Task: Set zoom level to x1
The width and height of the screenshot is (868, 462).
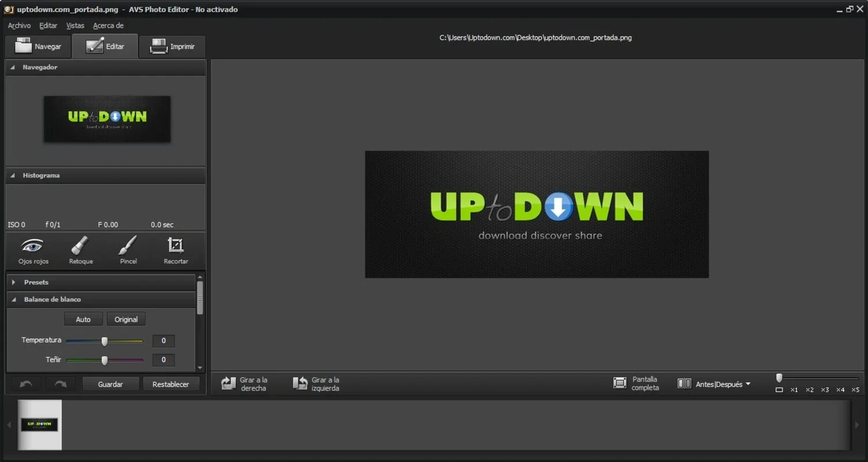Action: (794, 390)
